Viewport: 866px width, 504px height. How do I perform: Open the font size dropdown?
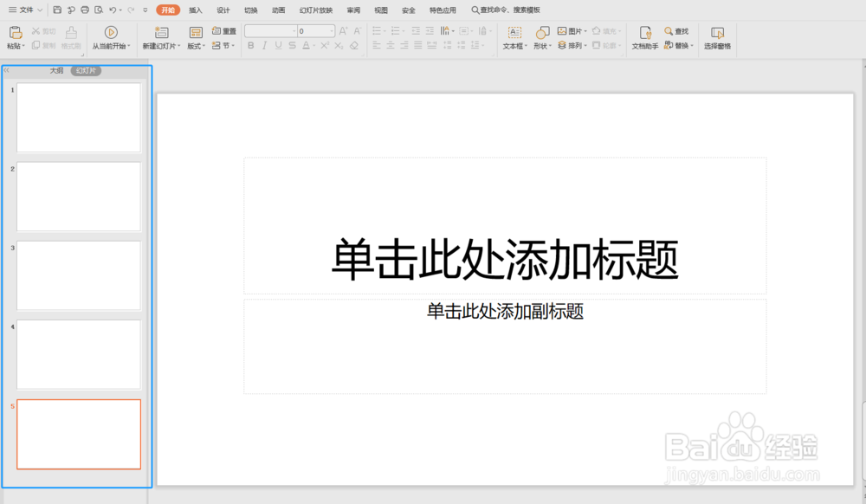click(x=329, y=29)
